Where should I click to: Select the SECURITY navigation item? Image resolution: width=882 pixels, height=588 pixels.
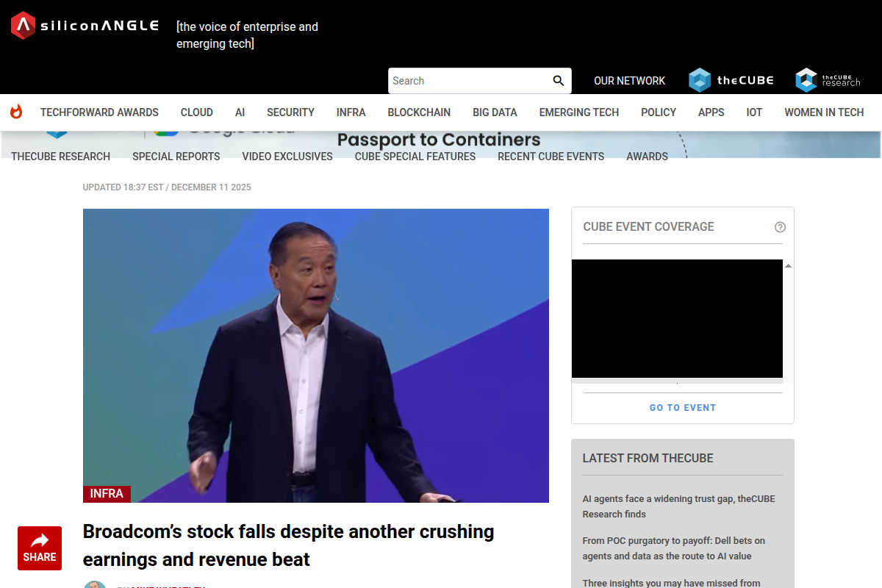tap(290, 112)
